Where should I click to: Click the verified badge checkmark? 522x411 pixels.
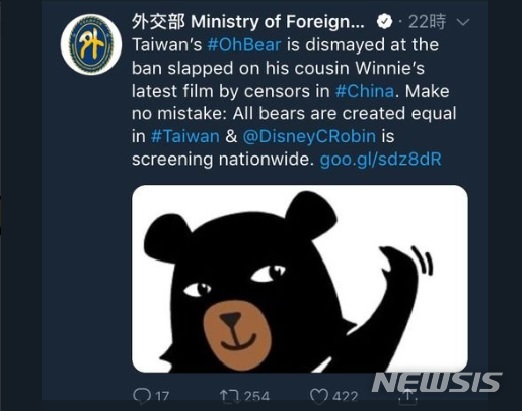pyautogui.click(x=384, y=22)
